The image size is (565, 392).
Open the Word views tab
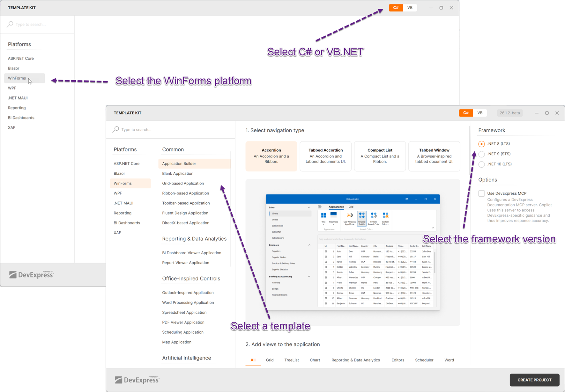449,360
